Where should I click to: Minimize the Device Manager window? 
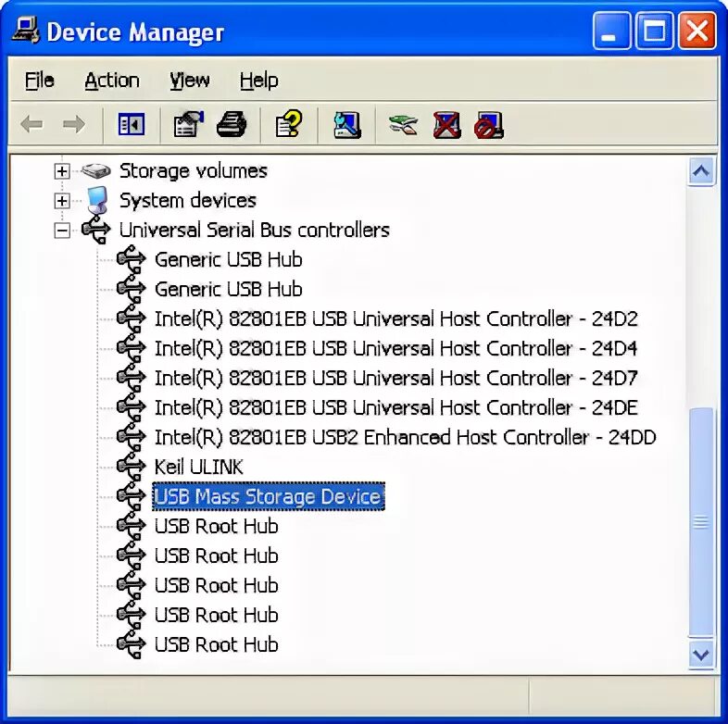click(611, 31)
